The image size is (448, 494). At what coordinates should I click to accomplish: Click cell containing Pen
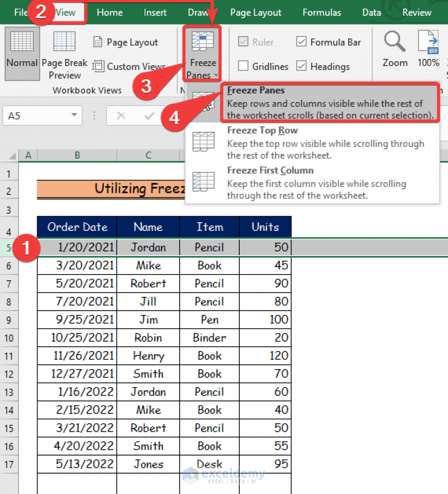(209, 320)
